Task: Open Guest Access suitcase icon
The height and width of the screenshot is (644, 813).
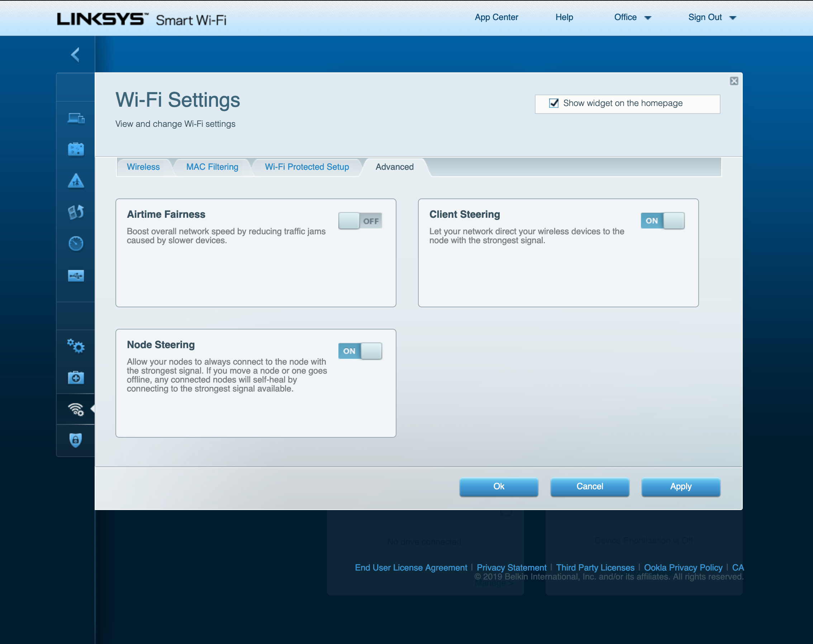Action: (x=76, y=149)
